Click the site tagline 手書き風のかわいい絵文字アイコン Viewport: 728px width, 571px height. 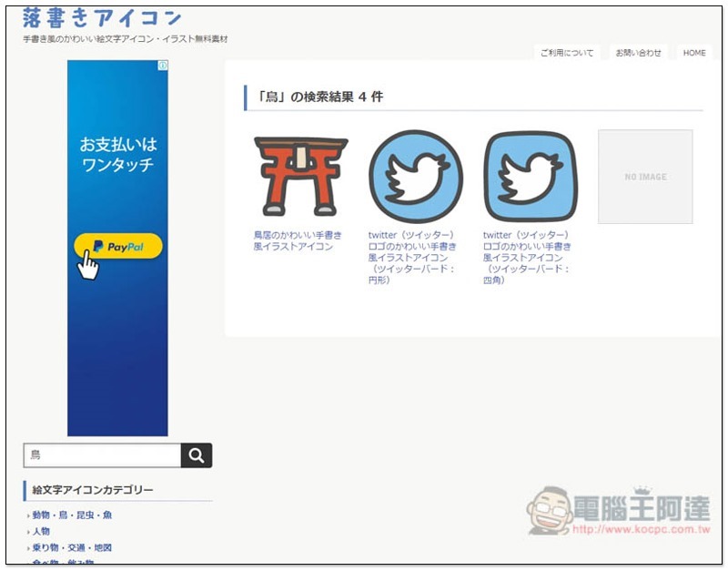pos(126,39)
